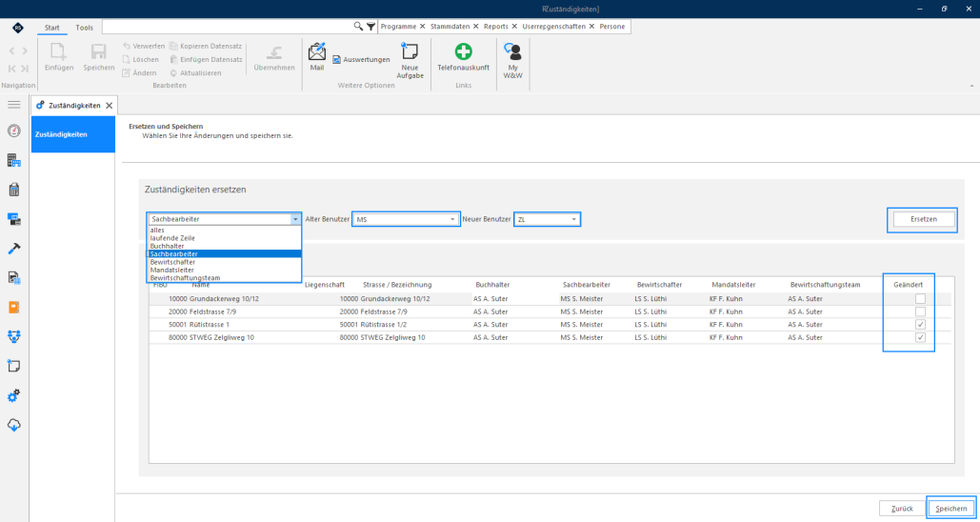Remove the Stammdaten search tag

[475, 27]
